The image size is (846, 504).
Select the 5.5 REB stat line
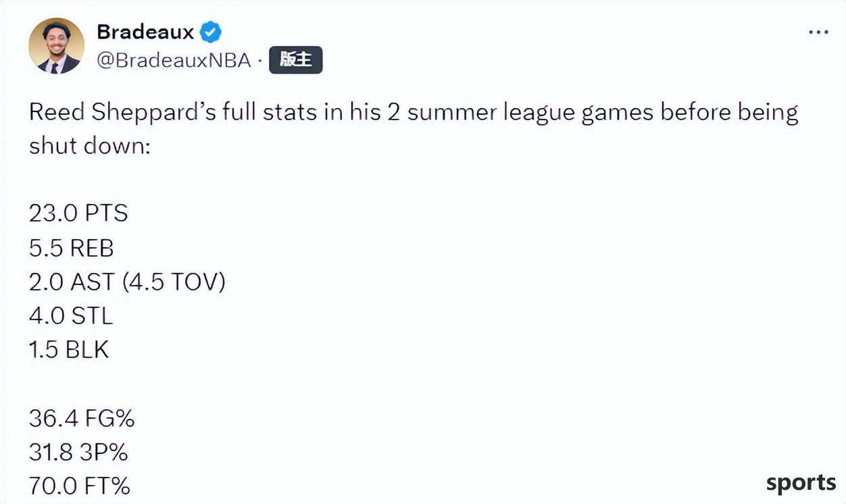[72, 248]
